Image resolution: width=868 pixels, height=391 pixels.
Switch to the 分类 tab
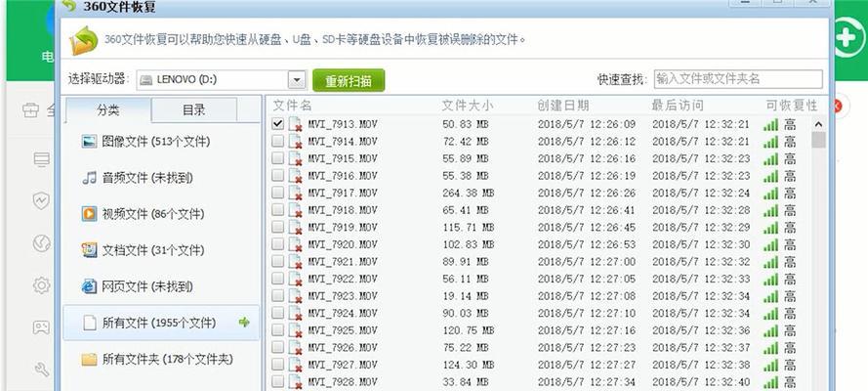click(108, 109)
